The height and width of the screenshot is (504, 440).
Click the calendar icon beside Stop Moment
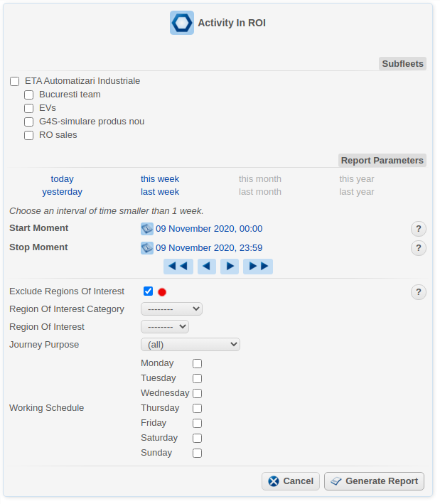point(147,248)
